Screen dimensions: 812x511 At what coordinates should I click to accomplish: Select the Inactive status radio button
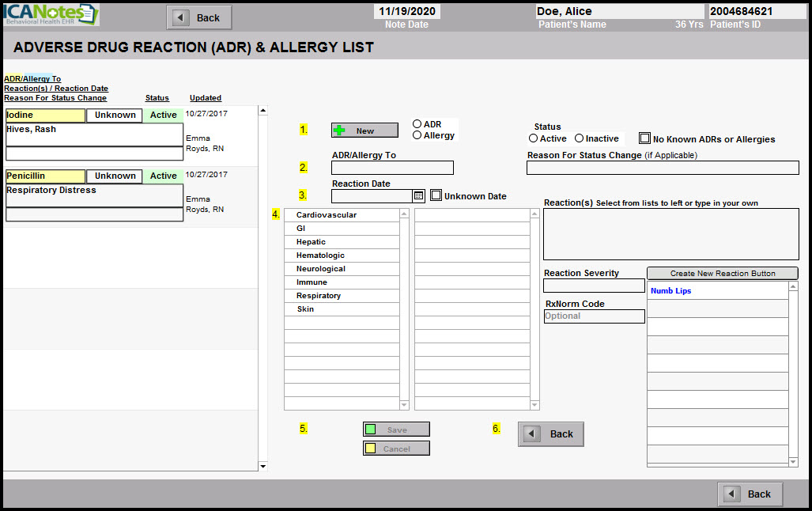pos(579,138)
